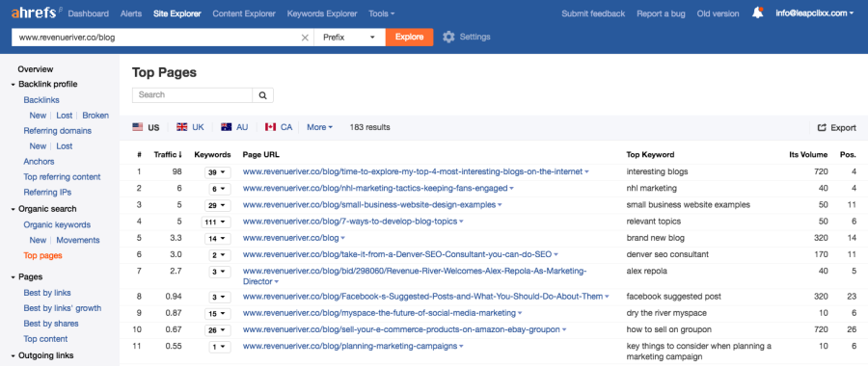Viewport: 868px width, 366px height.
Task: Click Report a bug link
Action: [661, 13]
